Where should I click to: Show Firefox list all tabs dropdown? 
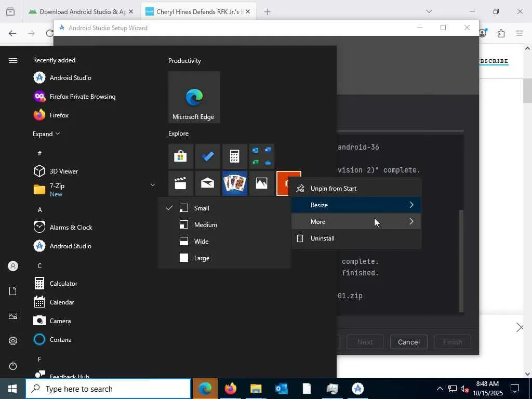tap(429, 11)
